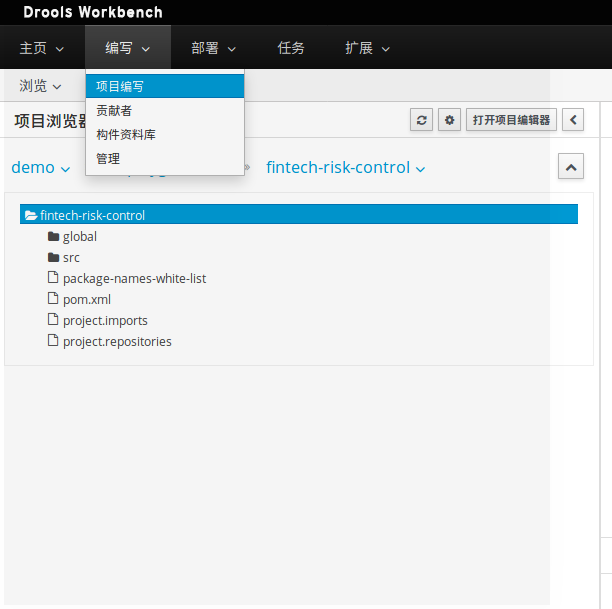Viewport: 612px width, 609px height.
Task: Click the refresh icon in project browser
Action: 421,120
